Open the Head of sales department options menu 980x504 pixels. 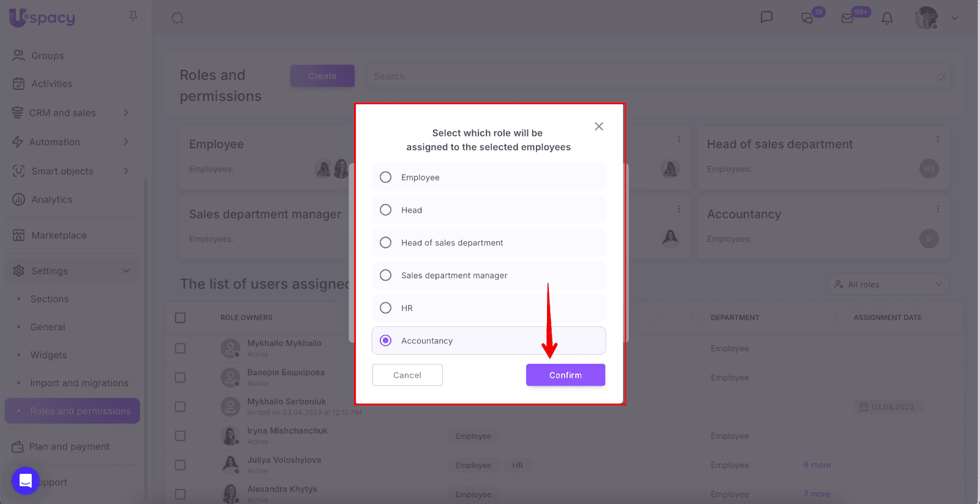point(937,139)
